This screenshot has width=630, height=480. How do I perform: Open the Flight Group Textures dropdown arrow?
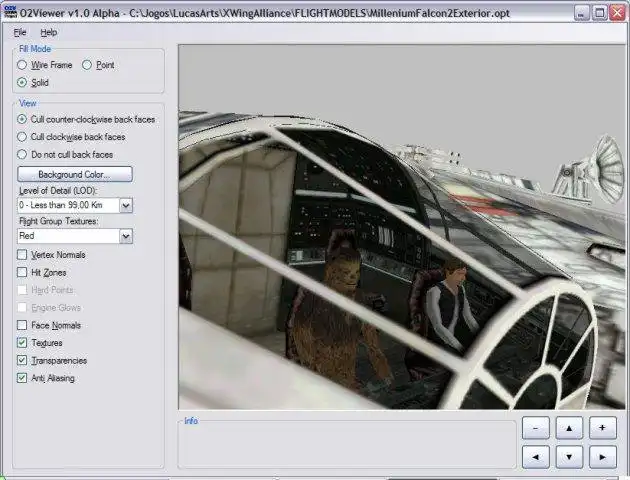(126, 236)
